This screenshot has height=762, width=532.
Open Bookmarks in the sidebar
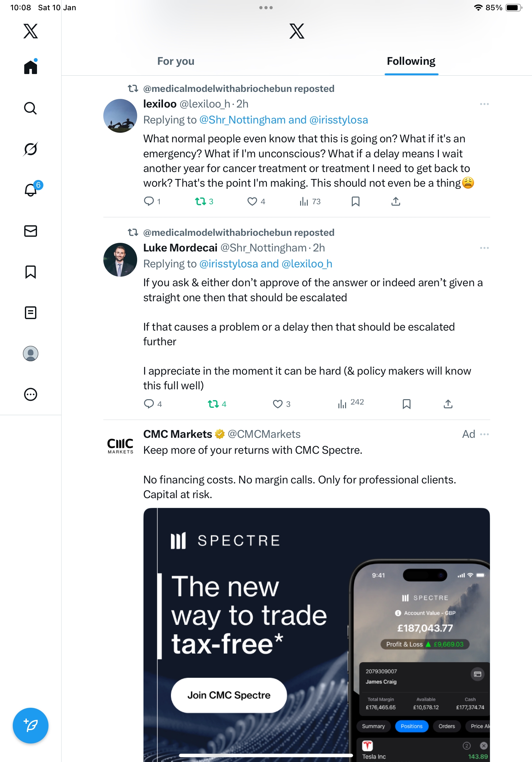coord(31,272)
